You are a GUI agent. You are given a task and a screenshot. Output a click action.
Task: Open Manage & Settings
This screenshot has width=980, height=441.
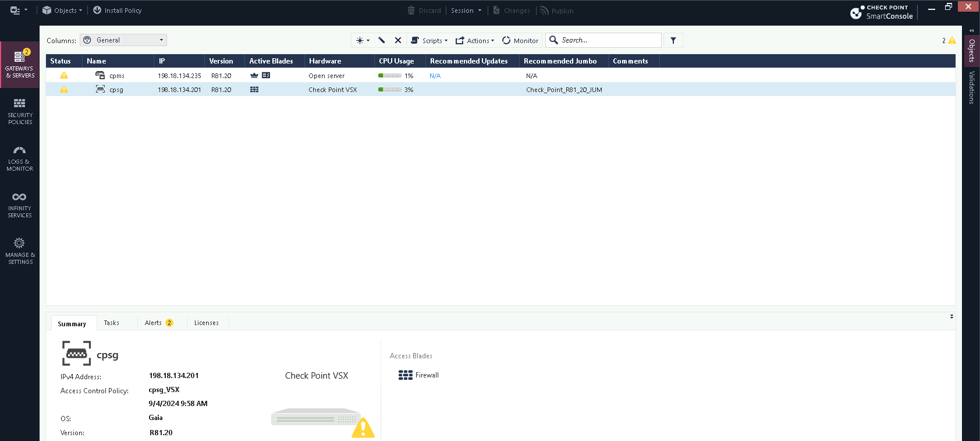coord(20,251)
